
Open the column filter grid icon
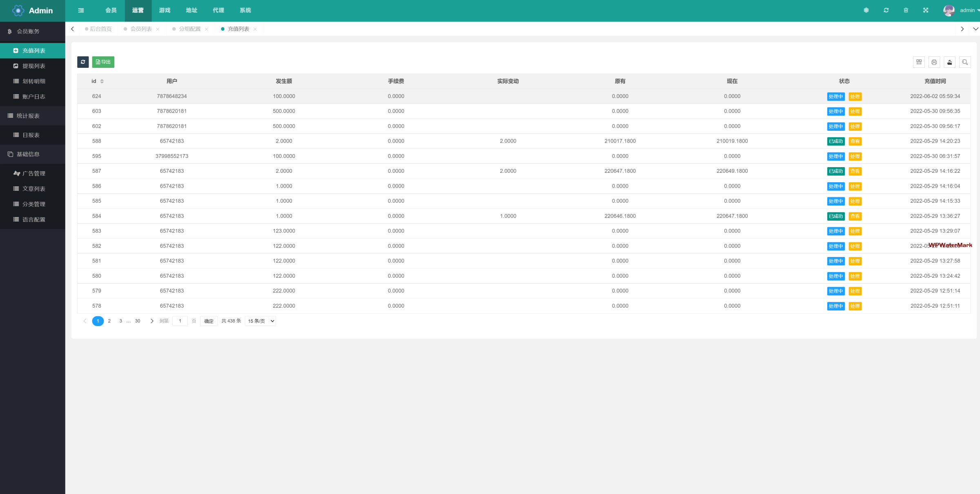click(919, 62)
